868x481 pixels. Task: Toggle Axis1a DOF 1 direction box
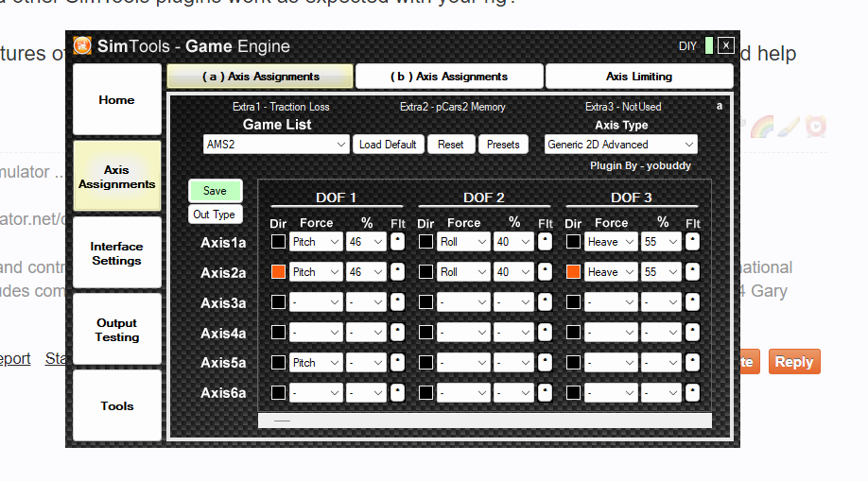(x=278, y=242)
